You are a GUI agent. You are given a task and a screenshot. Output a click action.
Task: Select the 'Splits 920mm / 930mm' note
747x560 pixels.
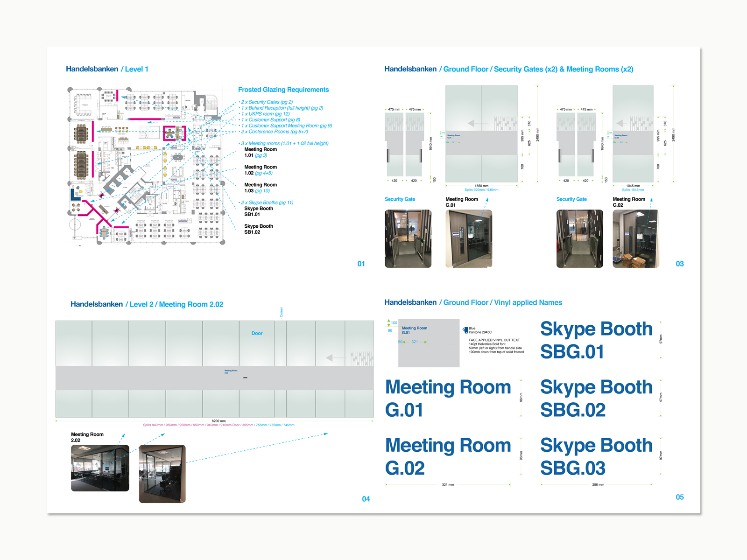481,190
